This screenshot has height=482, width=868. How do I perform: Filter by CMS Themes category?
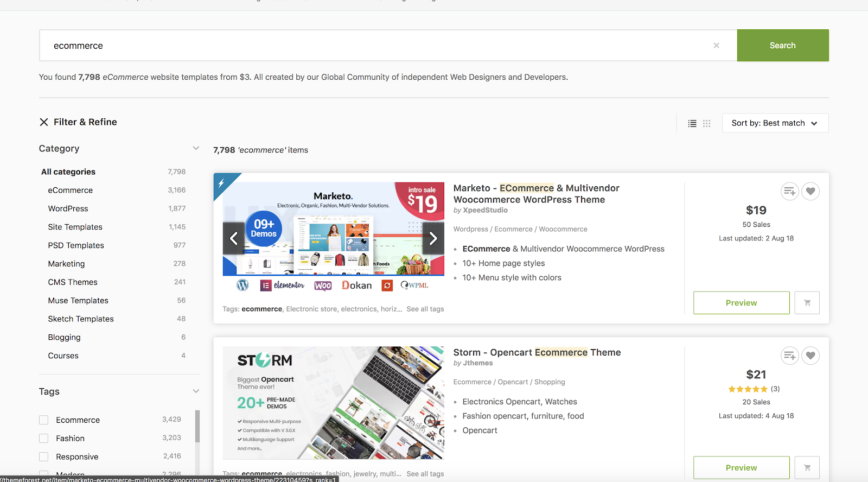click(73, 283)
